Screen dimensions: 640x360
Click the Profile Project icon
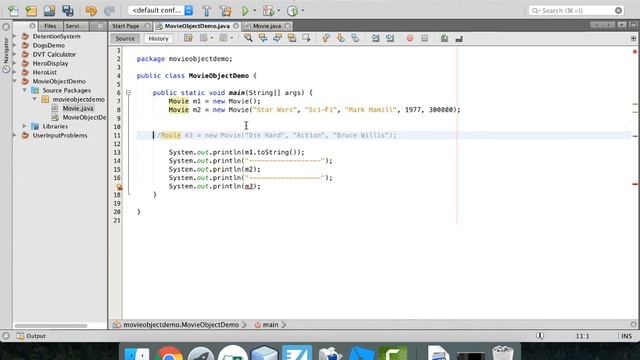pos(292,11)
